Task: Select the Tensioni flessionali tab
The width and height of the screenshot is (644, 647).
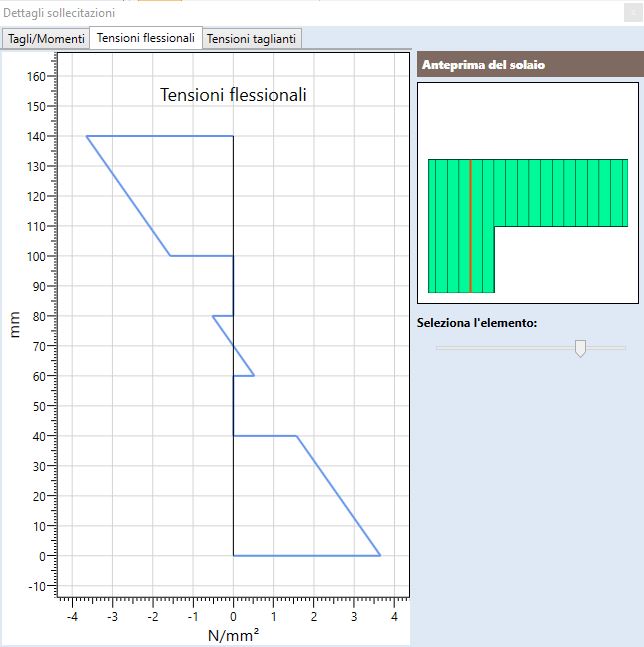Action: coord(146,38)
